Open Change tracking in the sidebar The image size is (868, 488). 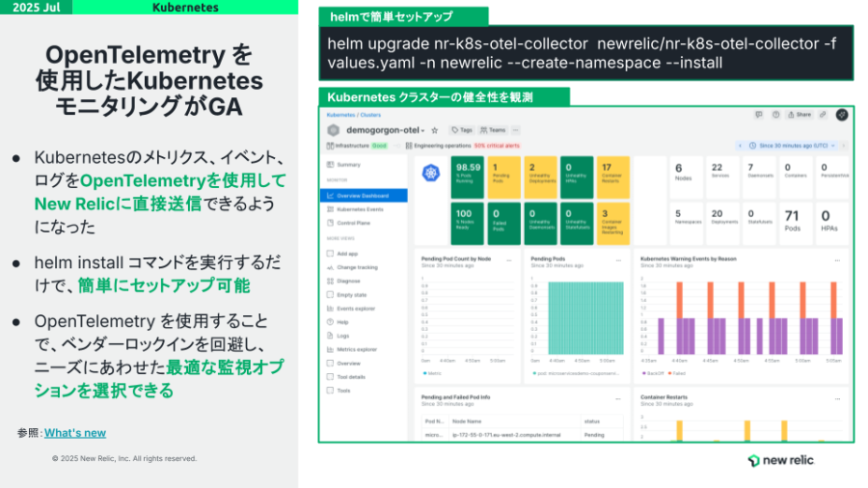(x=357, y=267)
